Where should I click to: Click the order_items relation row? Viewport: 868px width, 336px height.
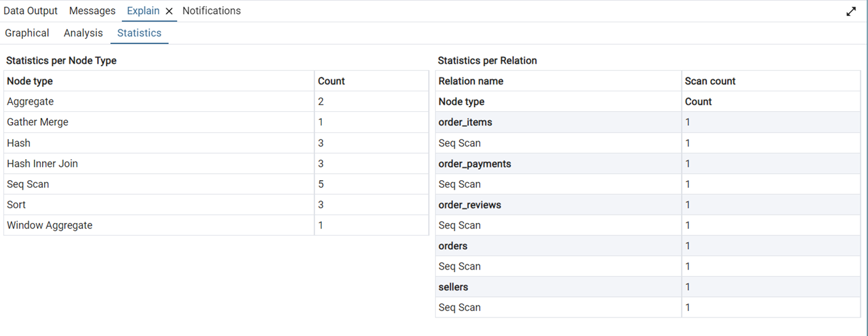(x=465, y=122)
